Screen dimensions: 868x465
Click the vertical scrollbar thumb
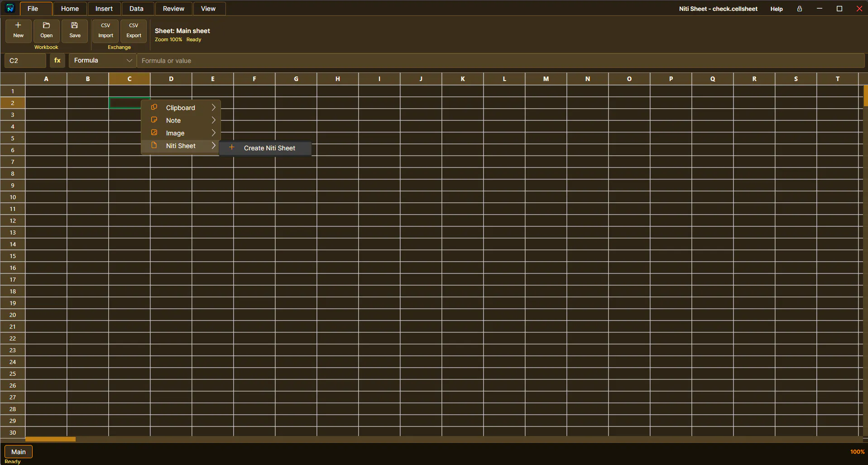[x=866, y=96]
